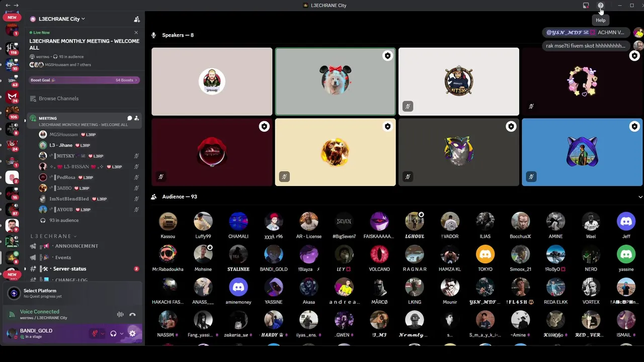Open aminemoney audience member avatar
644x362 pixels.
(x=238, y=287)
